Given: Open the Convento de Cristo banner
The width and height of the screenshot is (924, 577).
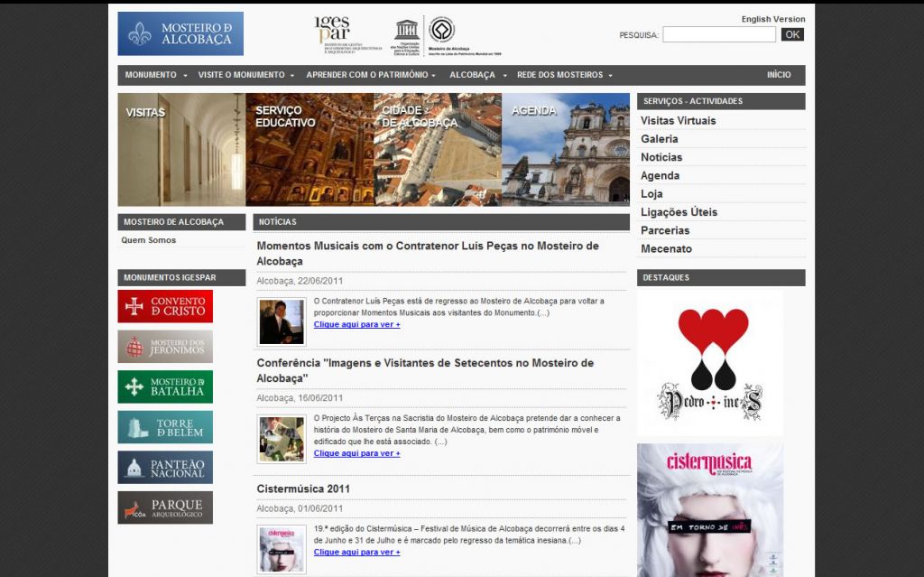Looking at the screenshot, I should [165, 306].
